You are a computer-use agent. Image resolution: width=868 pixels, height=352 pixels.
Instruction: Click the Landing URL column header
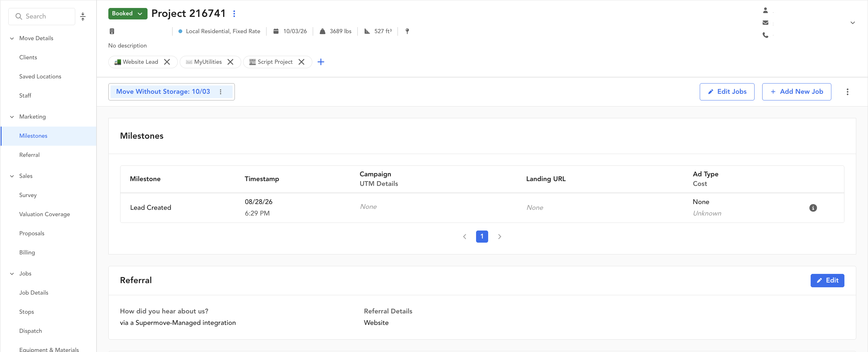click(x=546, y=179)
